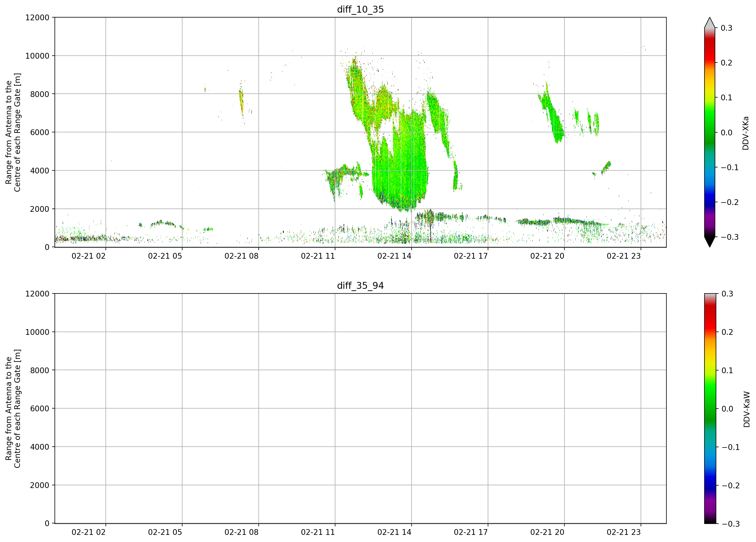Click the "0" y-tick of diff_35_94 plot
Image resolution: width=756 pixels, height=542 pixels.
[47, 524]
